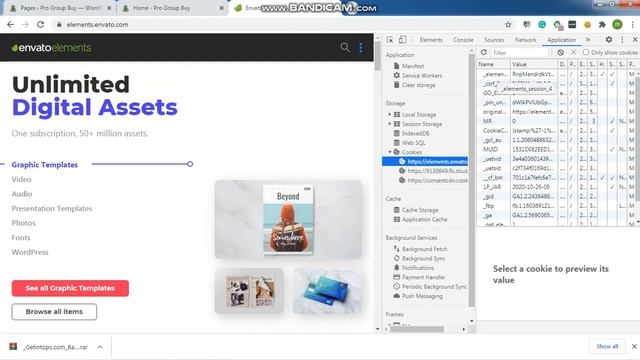Select IndexedDB under Storage
Screen dimensions: 640x360
pyautogui.click(x=415, y=133)
